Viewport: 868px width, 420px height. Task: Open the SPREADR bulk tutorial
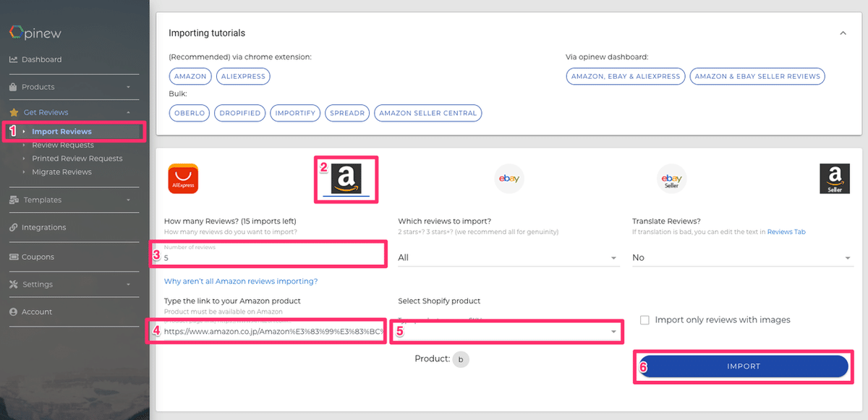pyautogui.click(x=347, y=113)
